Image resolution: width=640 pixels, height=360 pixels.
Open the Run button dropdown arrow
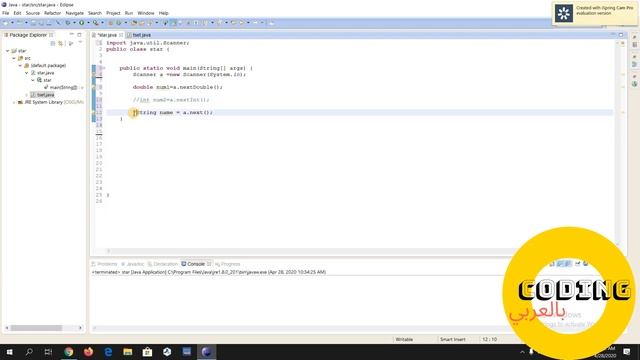(88, 23)
